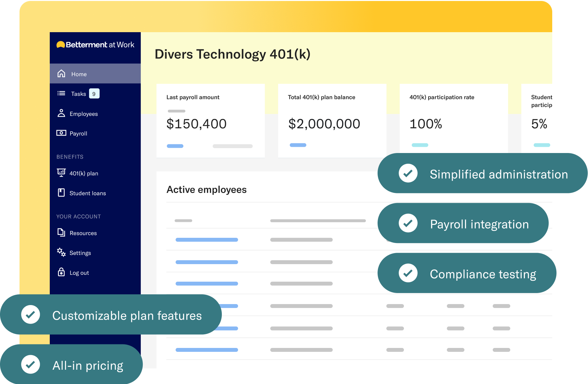Click the 401(k) plan chart icon
This screenshot has width=588, height=384.
pos(61,173)
